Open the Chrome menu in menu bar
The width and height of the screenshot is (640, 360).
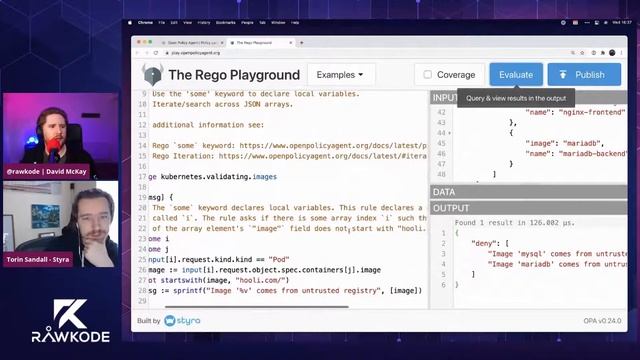click(x=145, y=23)
